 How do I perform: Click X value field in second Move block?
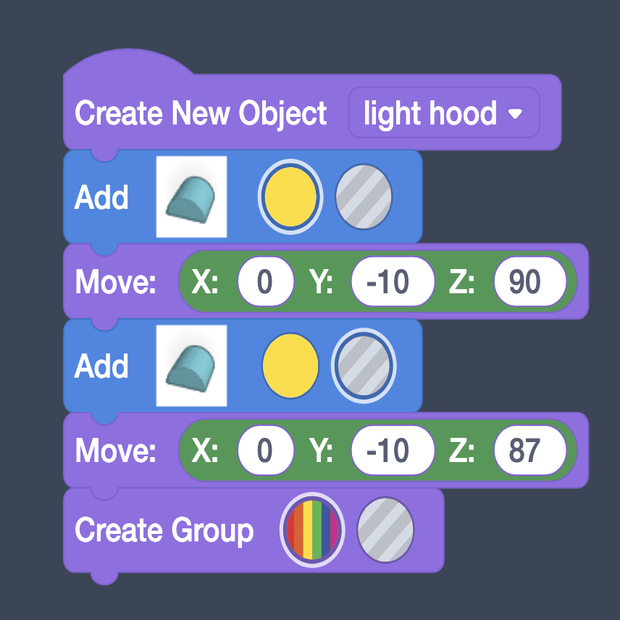coord(265,451)
